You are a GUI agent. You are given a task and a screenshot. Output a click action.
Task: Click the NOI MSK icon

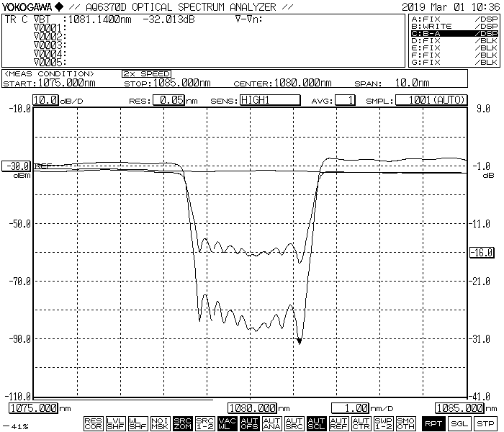point(160,423)
